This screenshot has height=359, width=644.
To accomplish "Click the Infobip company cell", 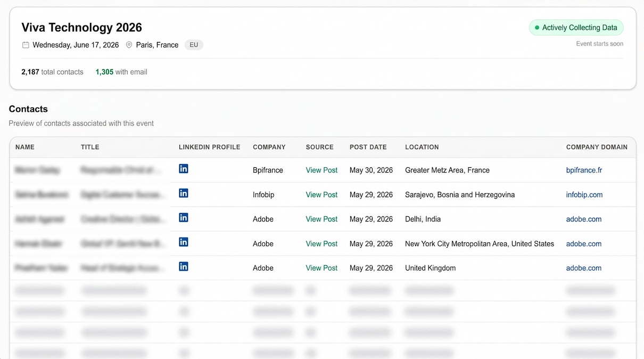I will point(263,195).
